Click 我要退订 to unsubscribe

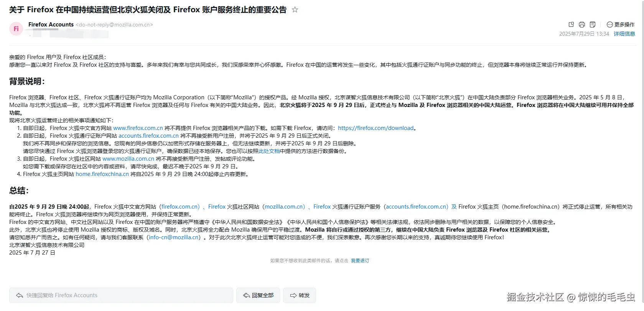(x=360, y=261)
